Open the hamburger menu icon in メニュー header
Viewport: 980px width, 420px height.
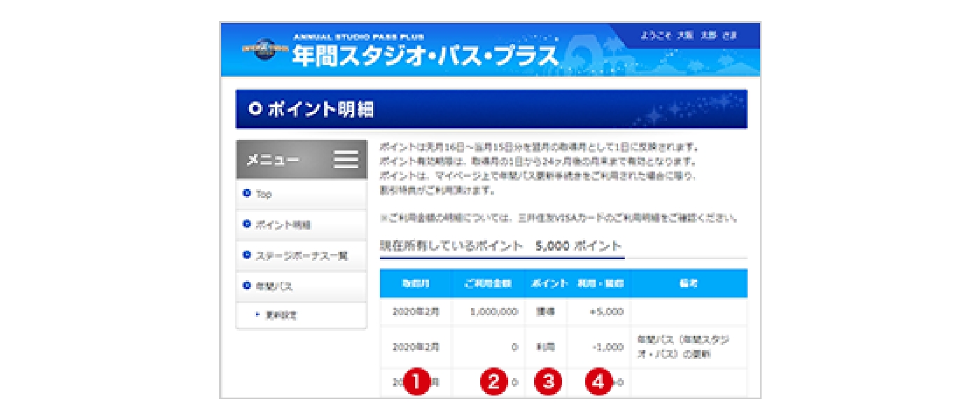tap(345, 160)
